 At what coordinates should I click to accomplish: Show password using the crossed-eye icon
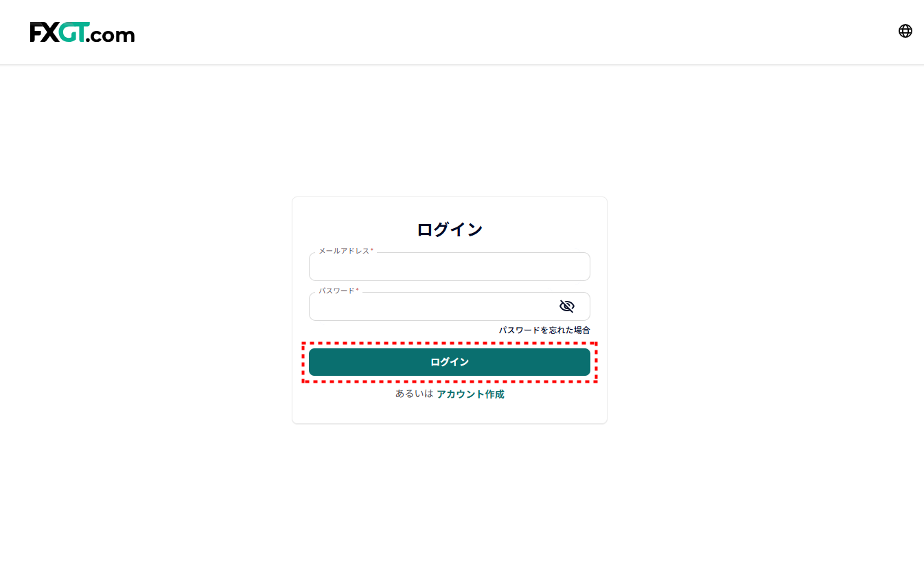pos(566,306)
